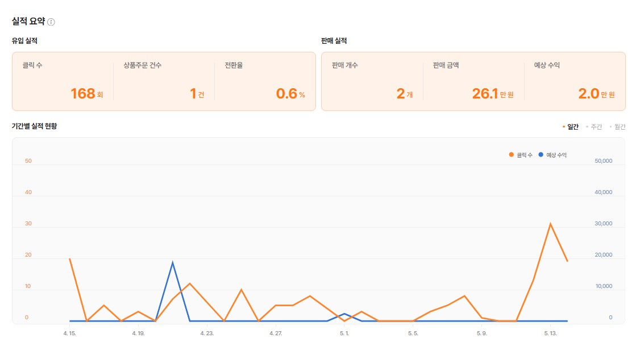Click the right axis value 50,000
The image size is (644, 354).
click(x=603, y=160)
